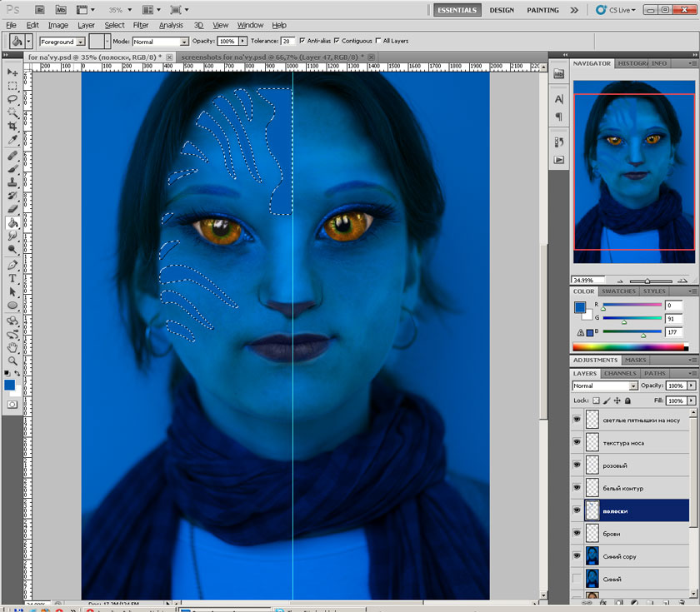Switch to the Design workspace
This screenshot has height=612, width=700.
[502, 10]
